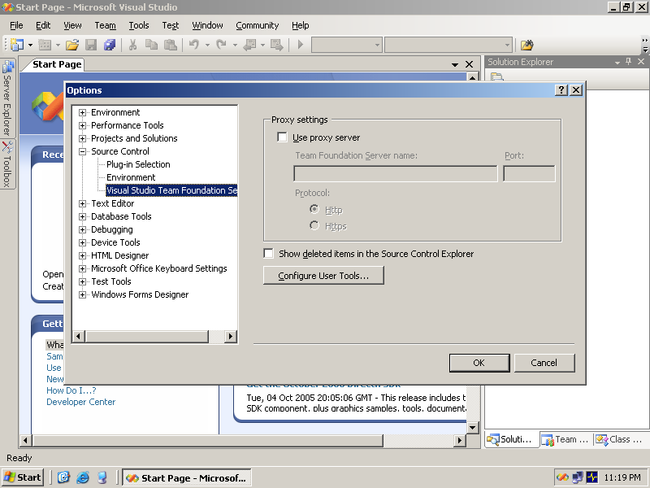The image size is (650, 488).
Task: Click the Undo toolbar icon
Action: click(x=194, y=44)
